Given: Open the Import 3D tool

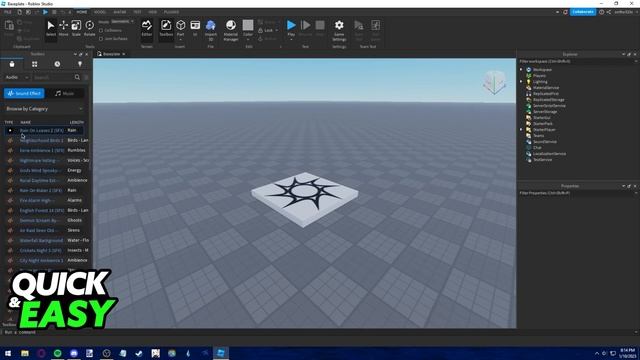Looking at the screenshot, I should pos(211,29).
